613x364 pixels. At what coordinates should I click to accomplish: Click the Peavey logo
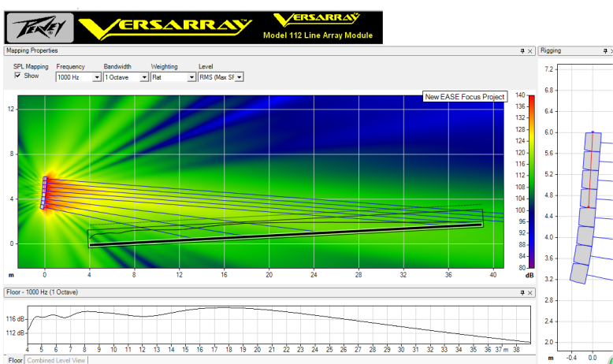pyautogui.click(x=40, y=28)
